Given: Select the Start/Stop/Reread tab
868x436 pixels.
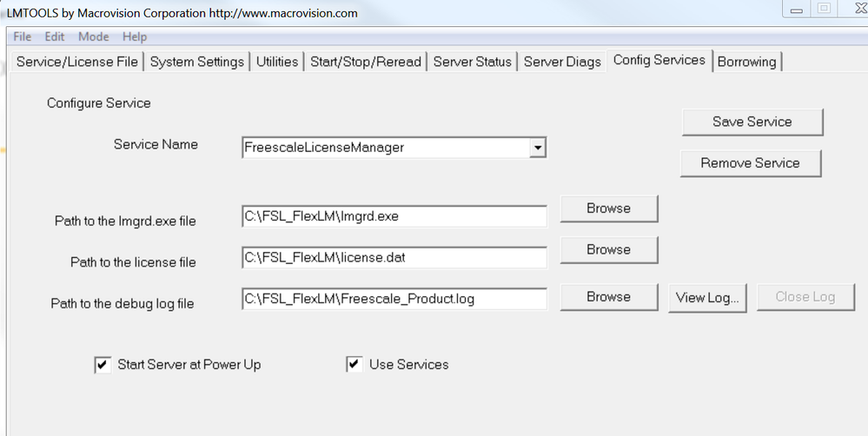Looking at the screenshot, I should [x=366, y=62].
